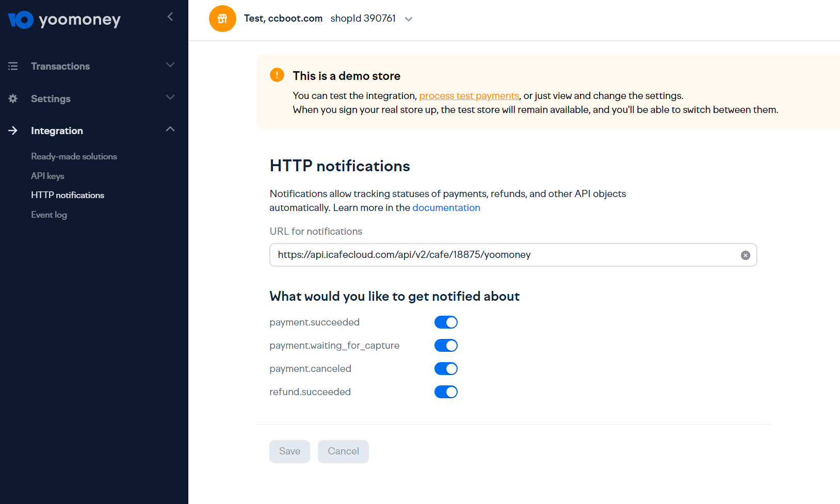
Task: Click the yoomoney logo icon
Action: pos(21,20)
